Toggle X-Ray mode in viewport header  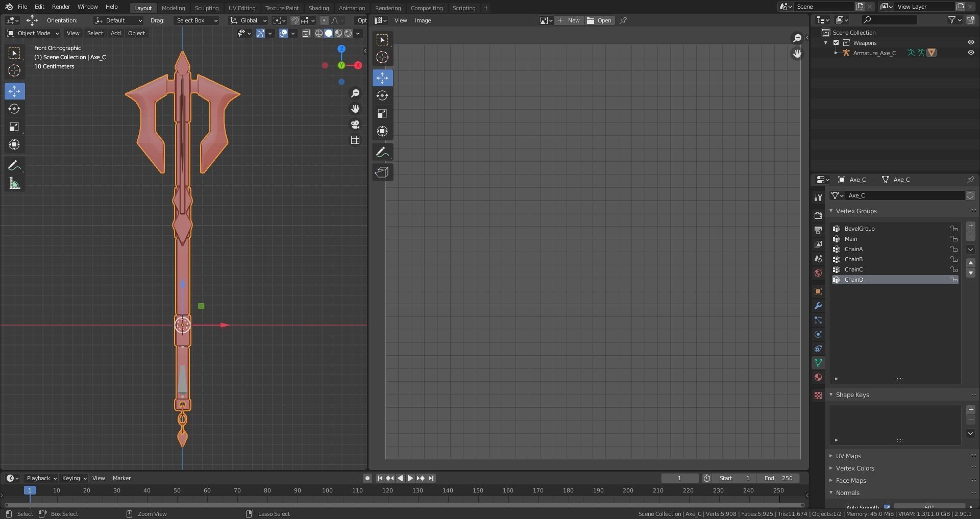pos(306,33)
